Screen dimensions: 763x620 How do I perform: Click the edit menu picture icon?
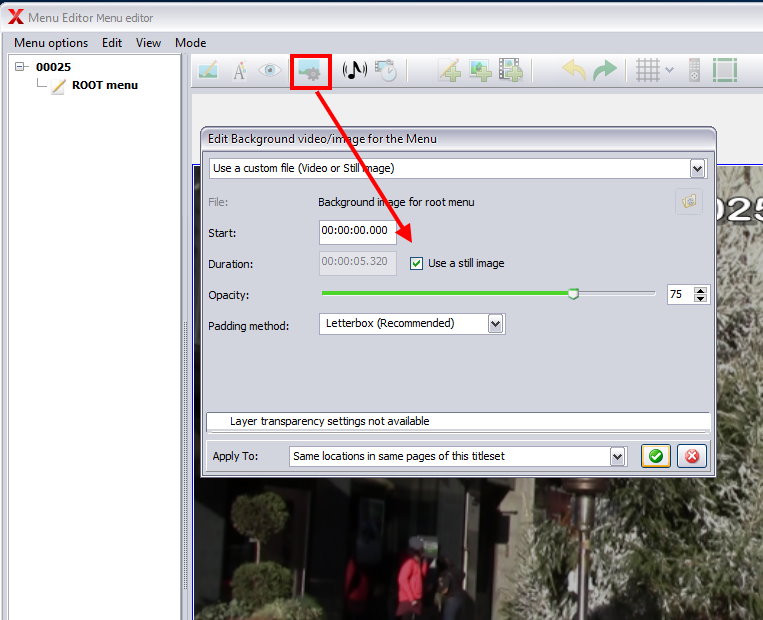[208, 71]
